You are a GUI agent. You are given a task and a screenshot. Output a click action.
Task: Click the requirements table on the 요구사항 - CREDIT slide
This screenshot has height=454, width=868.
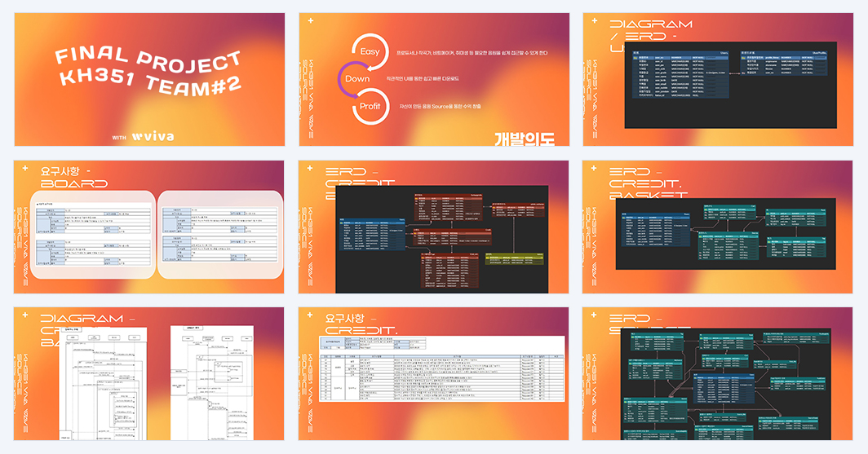[x=442, y=368]
